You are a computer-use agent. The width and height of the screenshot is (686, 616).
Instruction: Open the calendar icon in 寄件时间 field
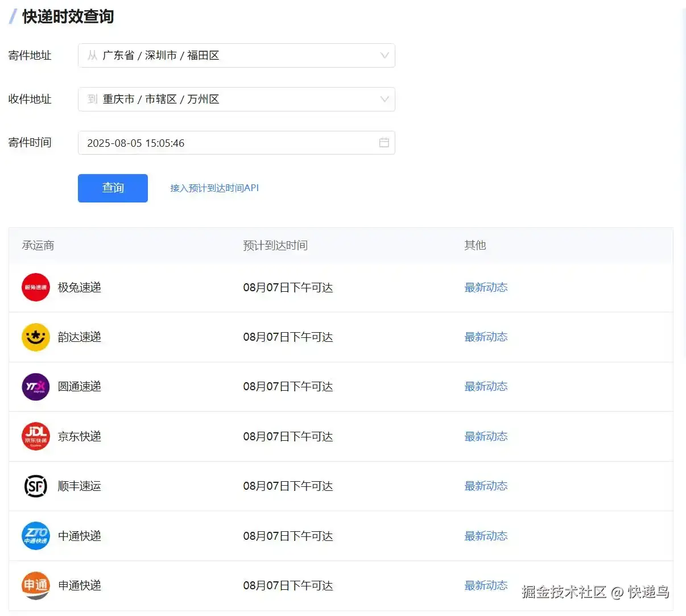(x=384, y=143)
